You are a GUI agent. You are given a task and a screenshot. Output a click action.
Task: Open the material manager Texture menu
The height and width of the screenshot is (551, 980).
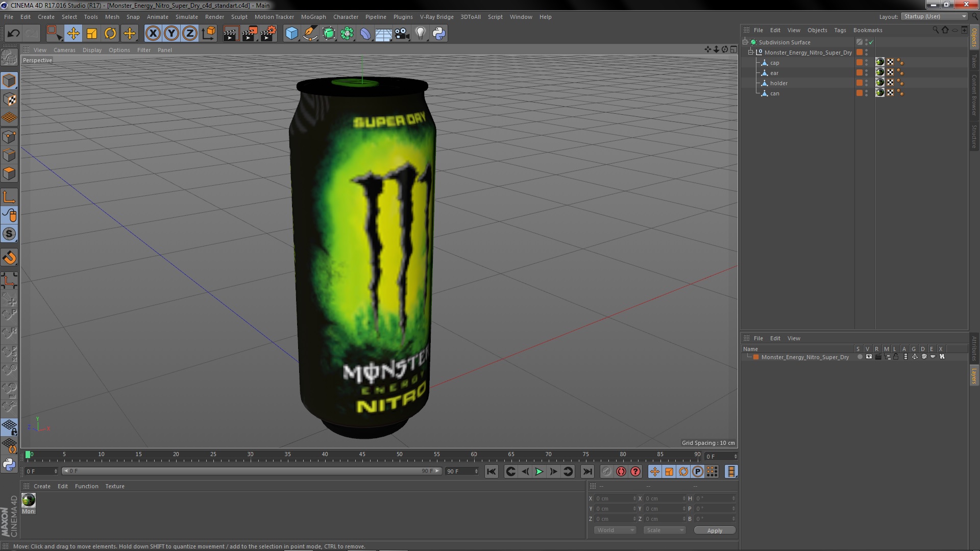coord(115,486)
